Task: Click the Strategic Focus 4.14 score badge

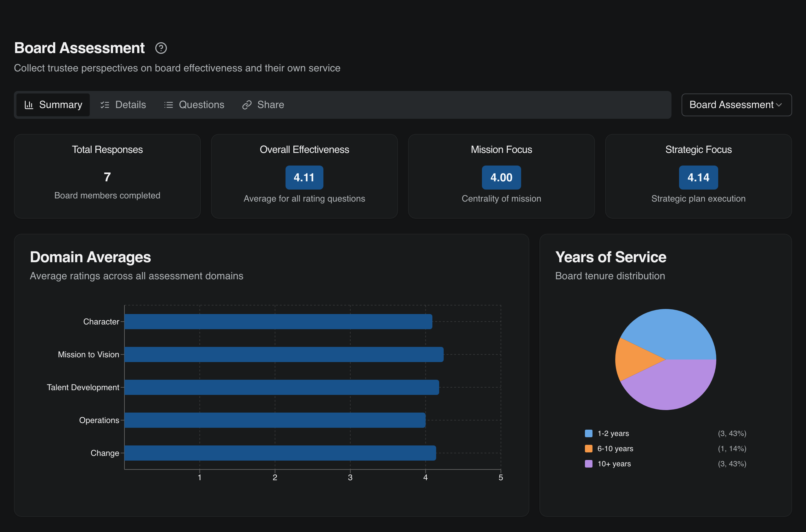Action: point(698,178)
